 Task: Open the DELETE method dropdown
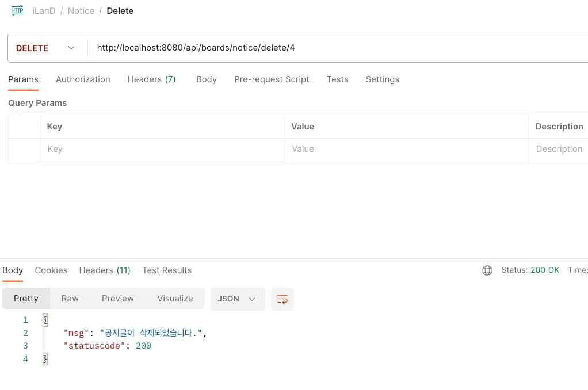click(x=46, y=48)
